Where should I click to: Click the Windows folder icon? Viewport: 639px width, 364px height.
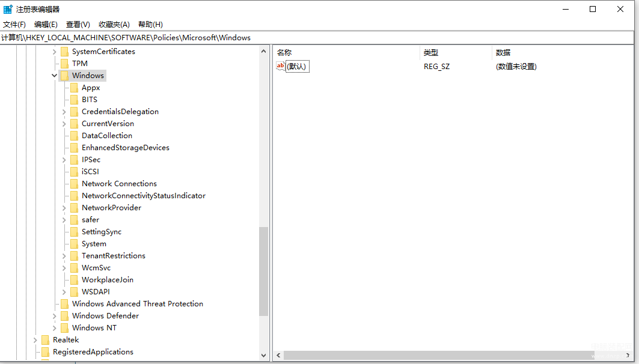coord(64,76)
